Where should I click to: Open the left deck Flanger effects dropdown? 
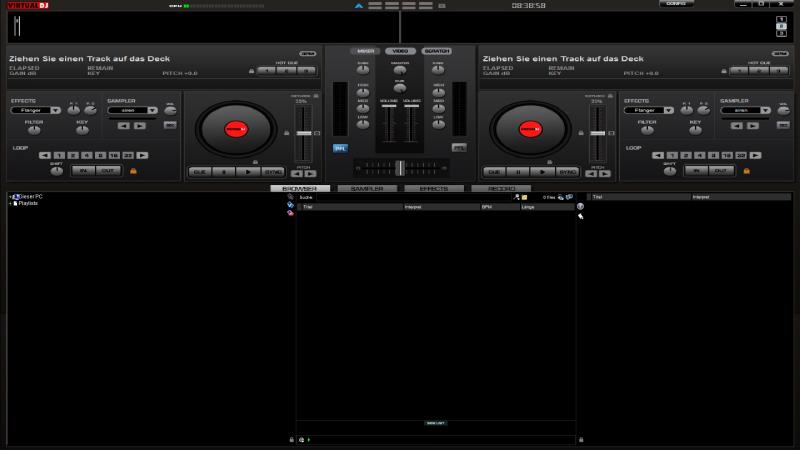pyautogui.click(x=34, y=110)
